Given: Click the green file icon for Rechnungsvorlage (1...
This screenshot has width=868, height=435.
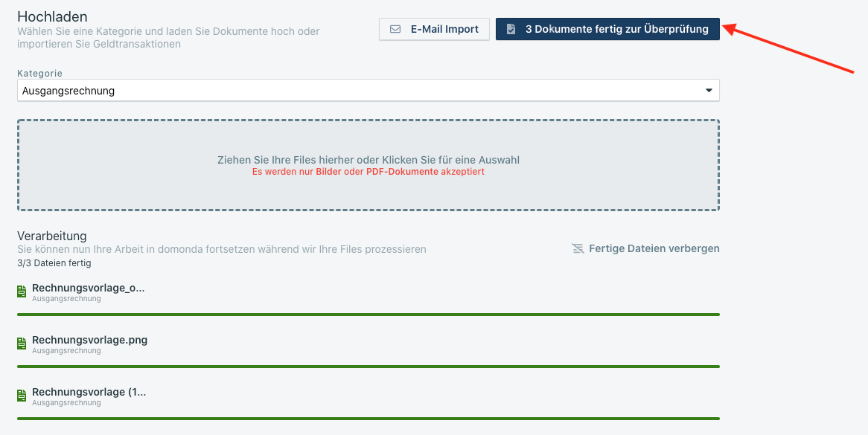Looking at the screenshot, I should tap(22, 396).
